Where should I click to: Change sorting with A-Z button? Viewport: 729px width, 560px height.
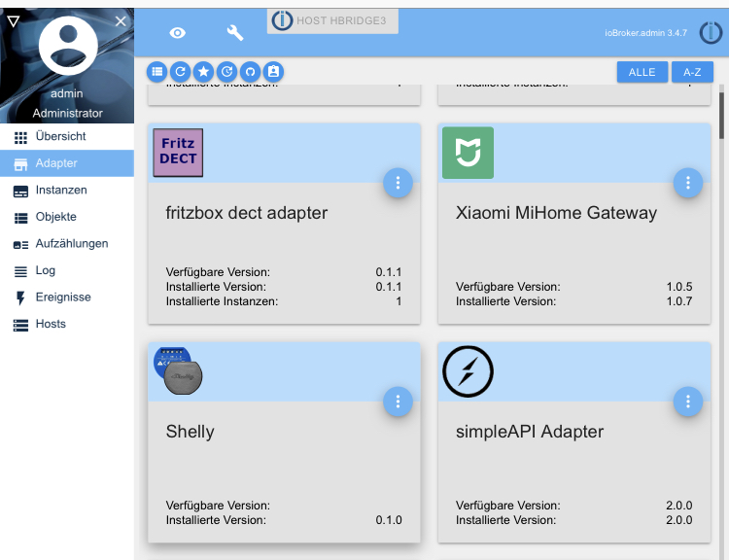pos(692,72)
